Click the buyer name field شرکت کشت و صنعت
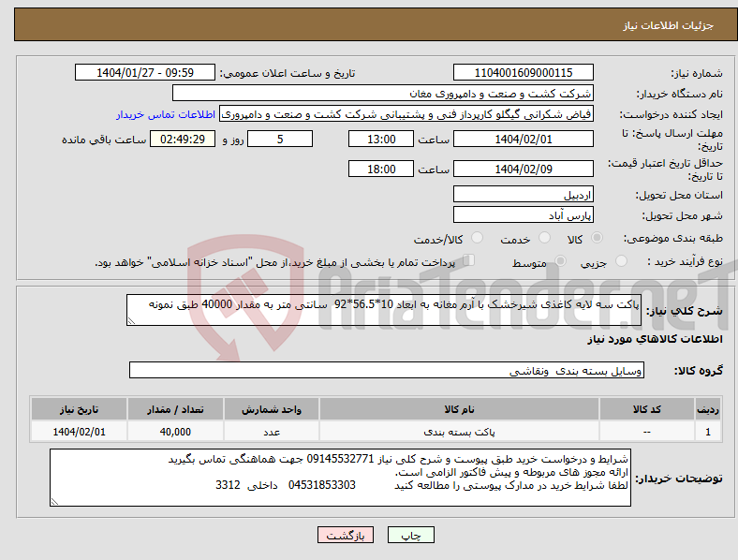The height and width of the screenshot is (560, 738). pyautogui.click(x=383, y=93)
